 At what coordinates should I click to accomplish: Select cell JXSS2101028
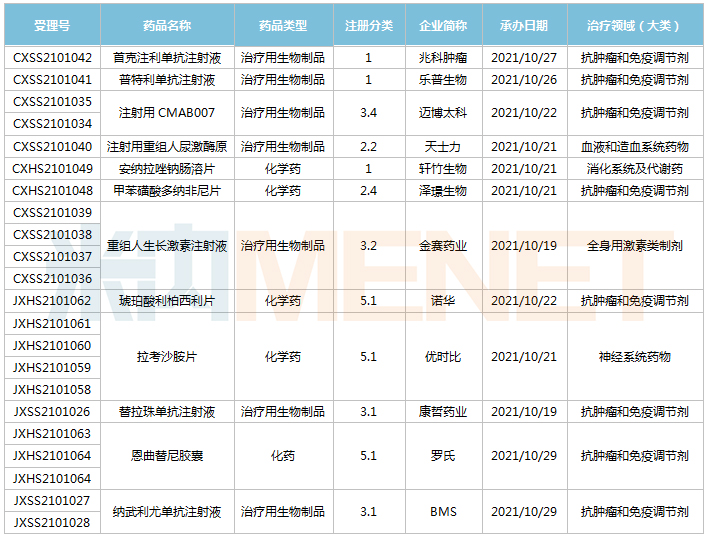(x=52, y=523)
